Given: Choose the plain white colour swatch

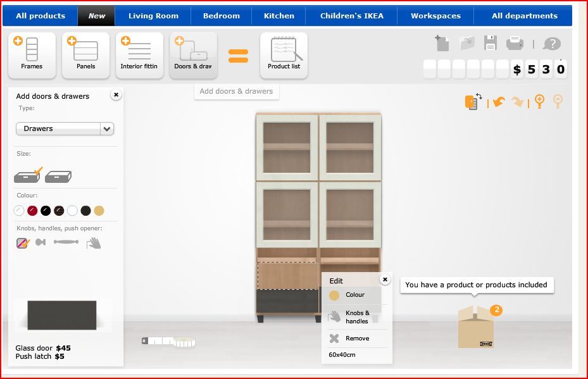Looking at the screenshot, I should [72, 211].
